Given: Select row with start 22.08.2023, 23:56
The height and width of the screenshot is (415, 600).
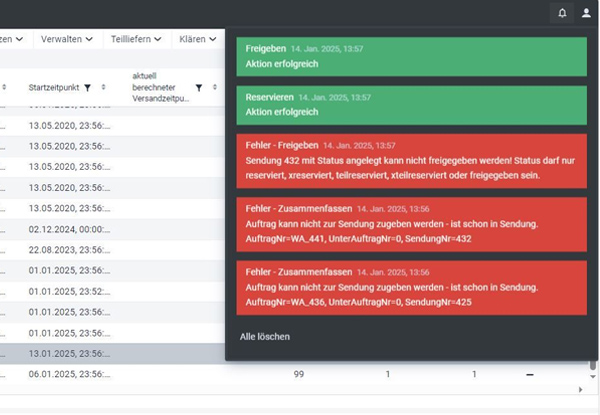Looking at the screenshot, I should 112,250.
